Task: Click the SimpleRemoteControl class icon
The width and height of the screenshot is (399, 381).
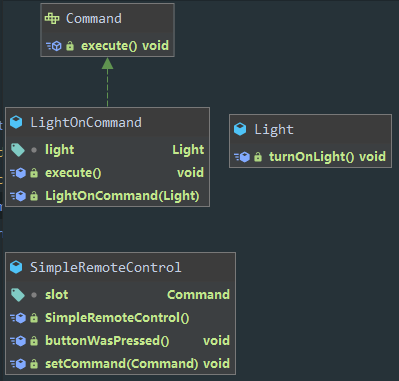Action: click(16, 267)
